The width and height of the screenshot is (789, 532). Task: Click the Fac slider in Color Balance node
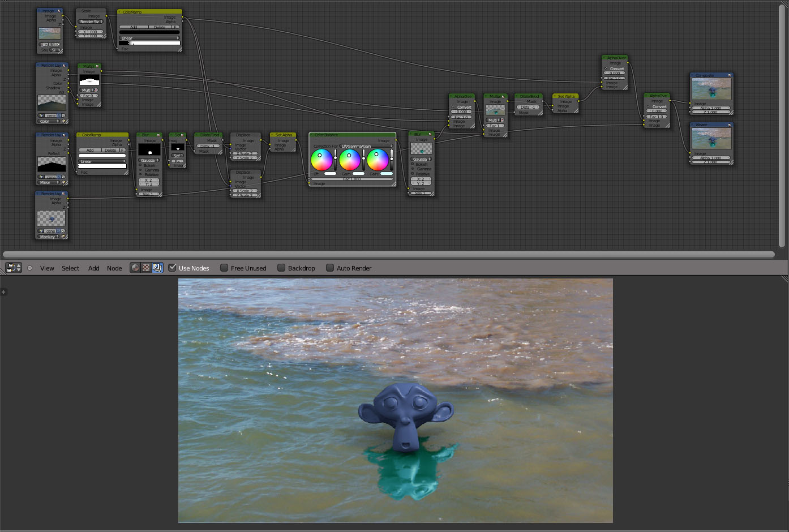pos(352,179)
